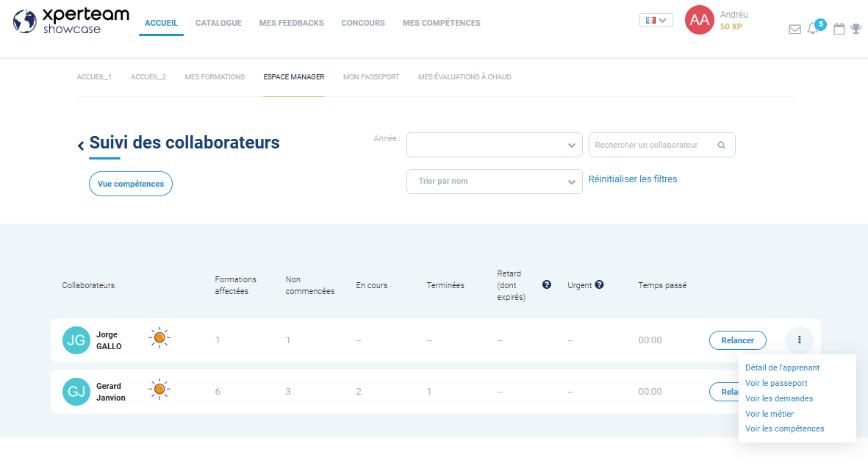Choose Détail de l'apprenant from menu
The height and width of the screenshot is (466, 868).
(782, 368)
